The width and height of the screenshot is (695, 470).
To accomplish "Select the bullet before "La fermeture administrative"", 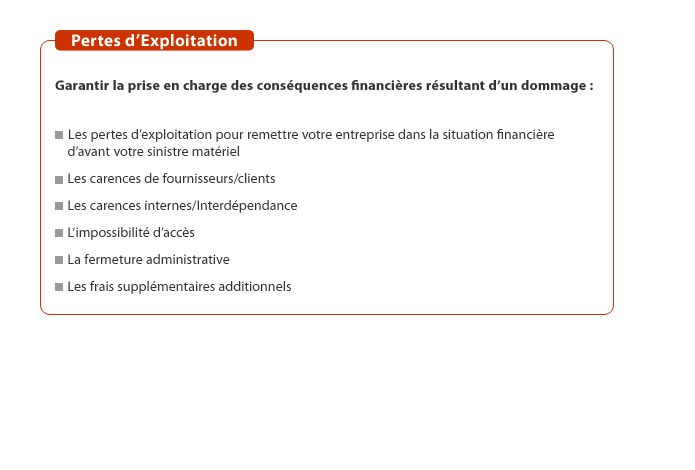I will (59, 260).
